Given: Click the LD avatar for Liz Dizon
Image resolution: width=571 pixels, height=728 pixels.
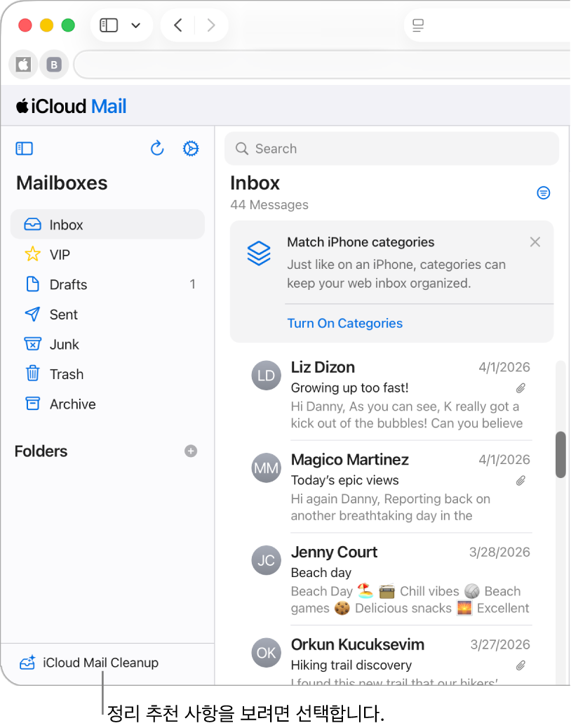Looking at the screenshot, I should (267, 375).
